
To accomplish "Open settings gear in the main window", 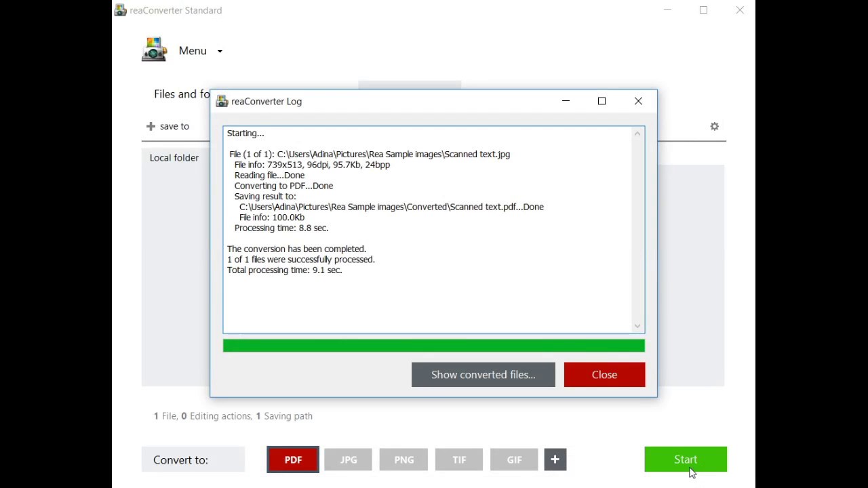I will [714, 126].
